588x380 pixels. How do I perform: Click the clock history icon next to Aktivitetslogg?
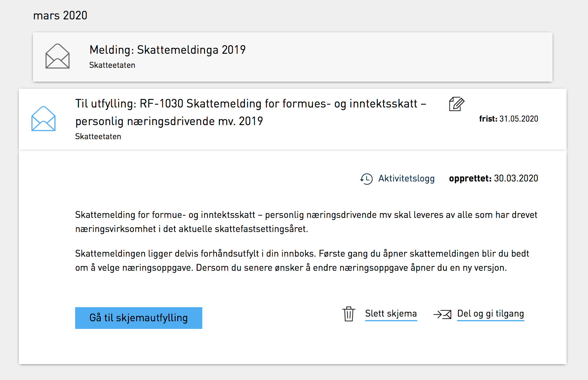pyautogui.click(x=366, y=179)
